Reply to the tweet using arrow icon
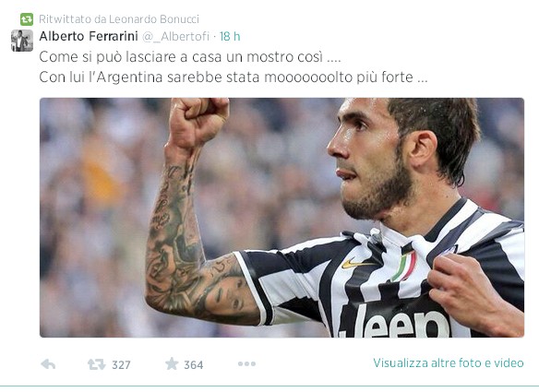The height and width of the screenshot is (392, 539). 48,364
